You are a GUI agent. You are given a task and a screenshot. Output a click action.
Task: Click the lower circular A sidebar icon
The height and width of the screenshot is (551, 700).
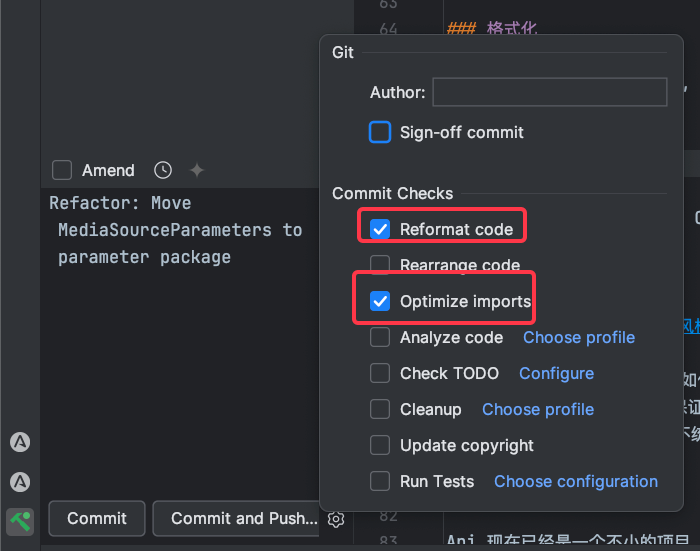20,482
